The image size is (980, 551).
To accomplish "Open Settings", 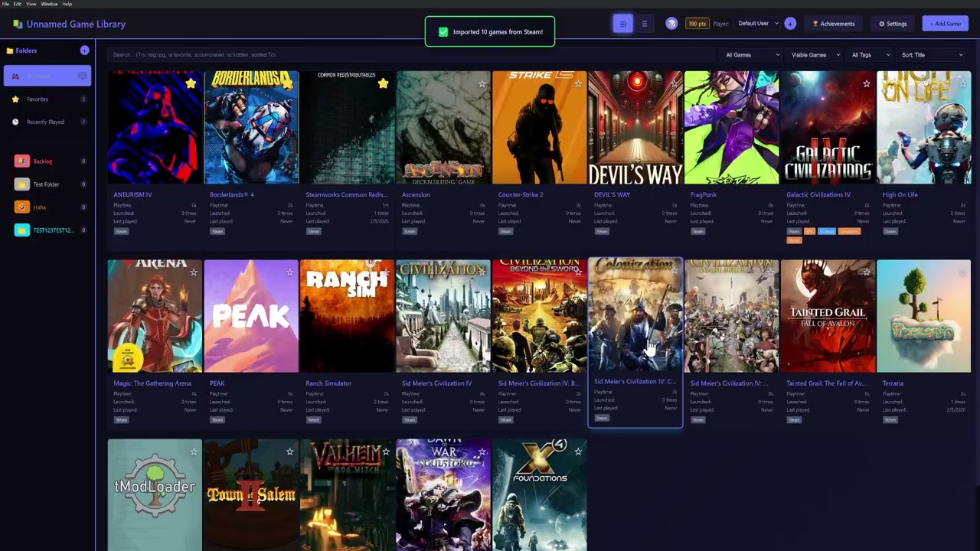I will tap(893, 24).
